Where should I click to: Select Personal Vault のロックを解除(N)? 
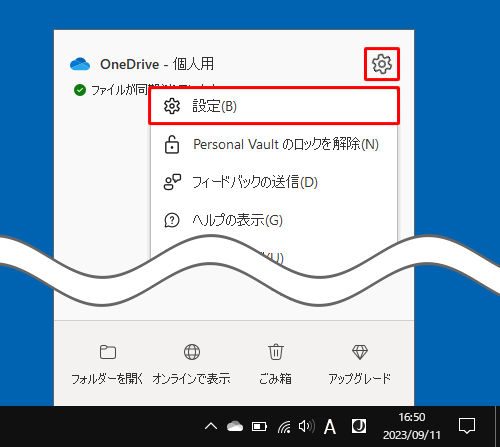pyautogui.click(x=274, y=144)
